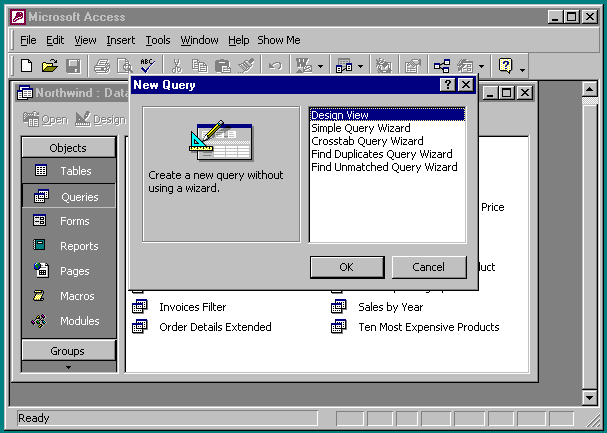The height and width of the screenshot is (433, 607).
Task: Select Pages in the Objects list
Action: click(69, 271)
